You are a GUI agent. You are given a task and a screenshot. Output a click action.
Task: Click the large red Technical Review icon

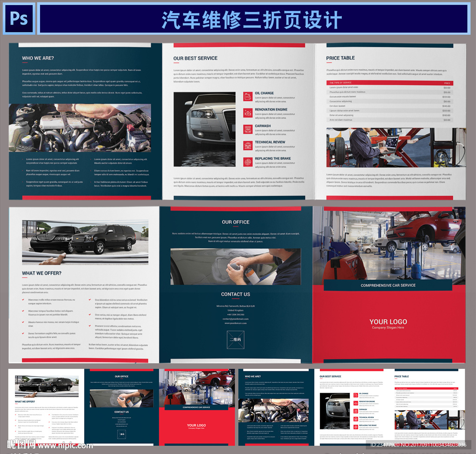[x=248, y=145]
